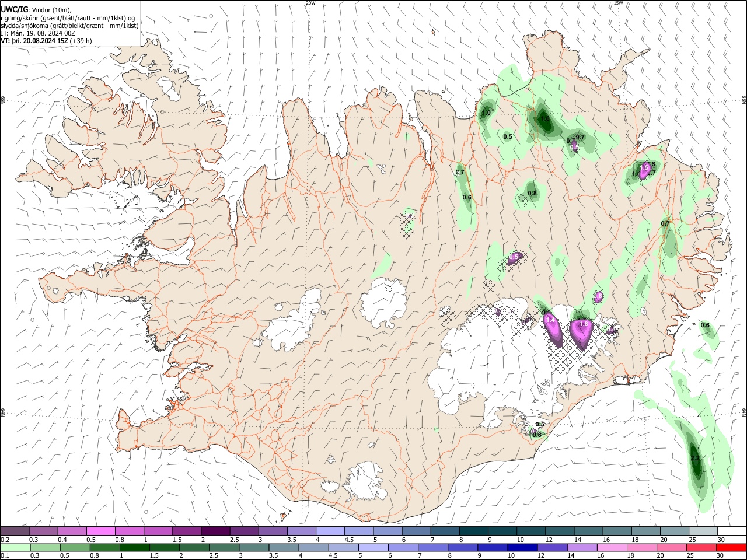Click the medium green rain swatch at 0.8

tap(104, 547)
